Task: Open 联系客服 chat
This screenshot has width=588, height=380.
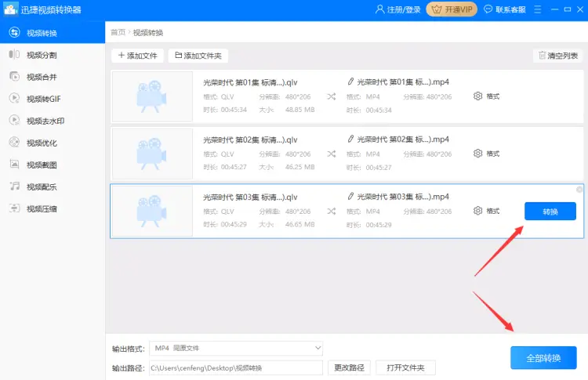Action: coord(504,9)
